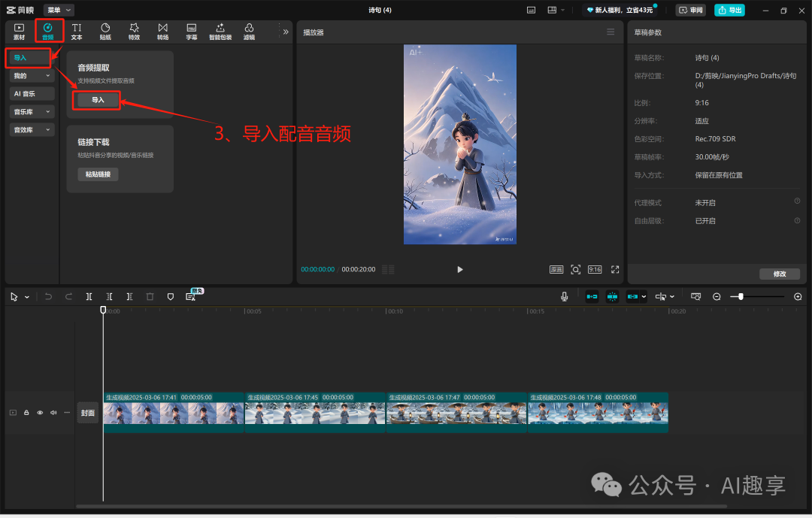
Task: Choose the selection arrow tool
Action: coord(14,297)
